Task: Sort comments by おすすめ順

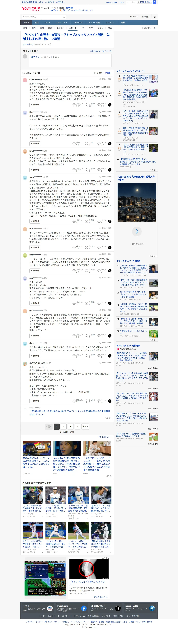Action: point(98,73)
